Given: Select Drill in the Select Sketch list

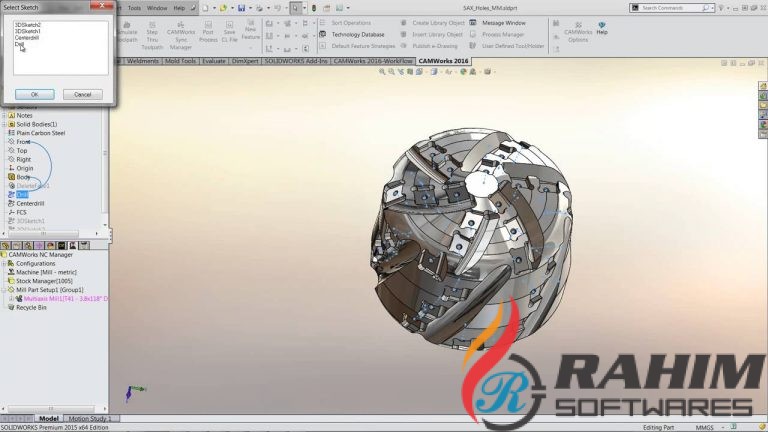Looking at the screenshot, I should pos(19,44).
